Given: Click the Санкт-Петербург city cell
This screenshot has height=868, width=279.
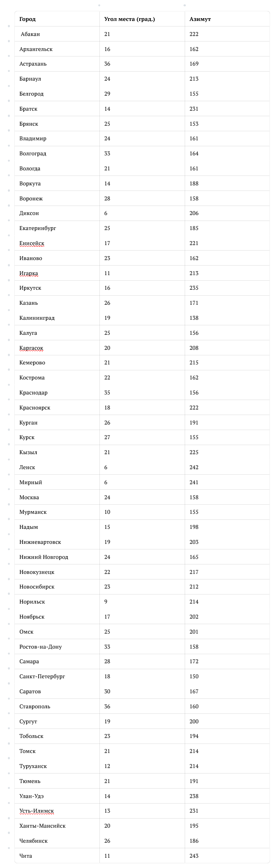Looking at the screenshot, I should 42,676.
